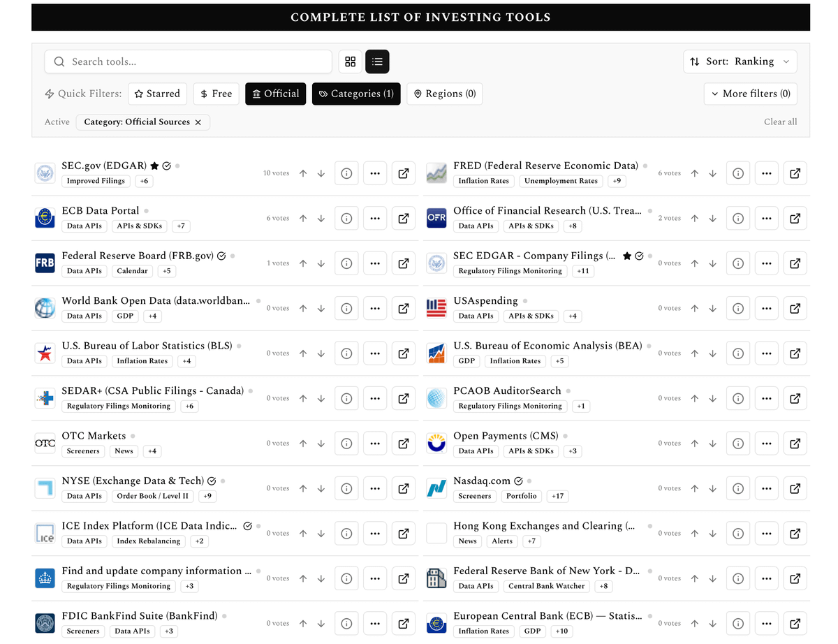This screenshot has width=838, height=644.
Task: Select Portfolio tag on Nasdaq.com row
Action: pos(522,496)
